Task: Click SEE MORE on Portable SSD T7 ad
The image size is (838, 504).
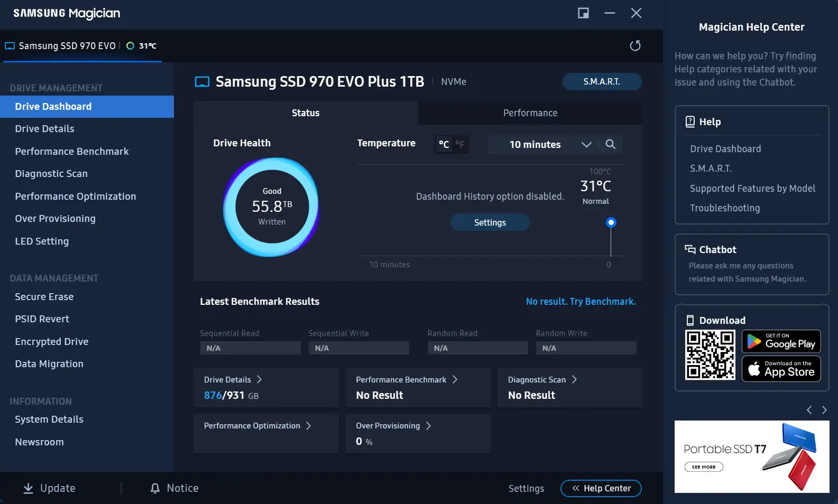Action: [704, 467]
